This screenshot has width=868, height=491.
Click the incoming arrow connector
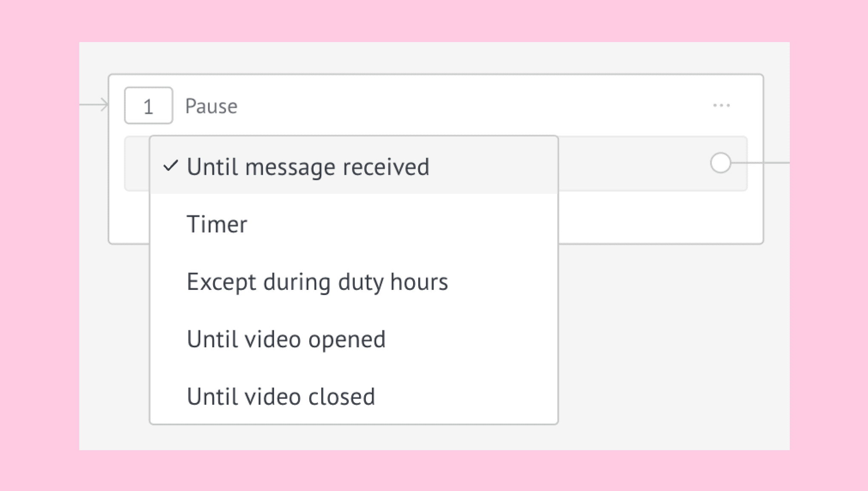(94, 105)
